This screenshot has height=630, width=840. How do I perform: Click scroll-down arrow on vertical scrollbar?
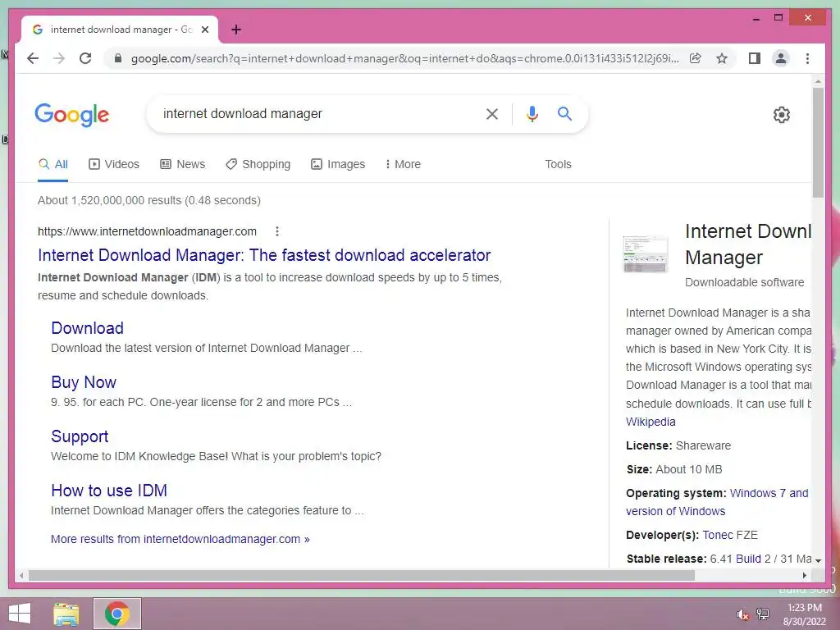click(x=818, y=561)
